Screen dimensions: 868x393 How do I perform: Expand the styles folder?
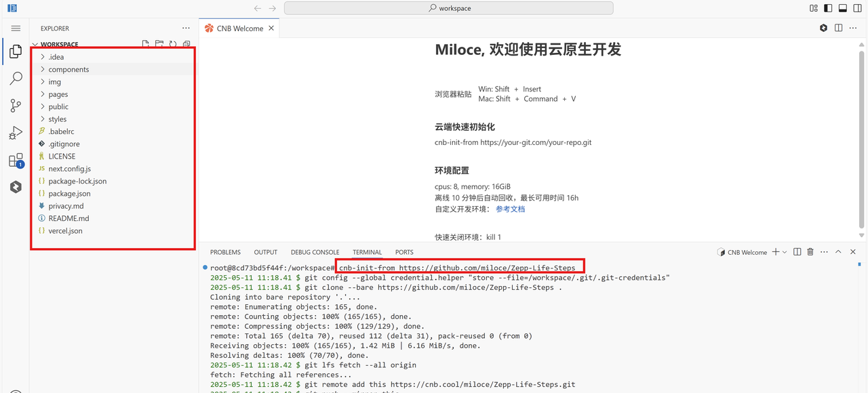(x=113, y=119)
